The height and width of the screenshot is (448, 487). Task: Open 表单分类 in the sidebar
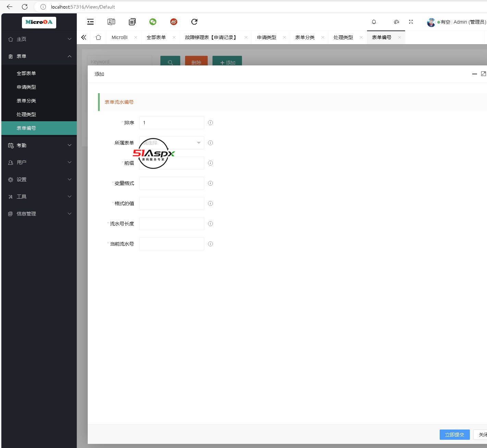point(39,101)
